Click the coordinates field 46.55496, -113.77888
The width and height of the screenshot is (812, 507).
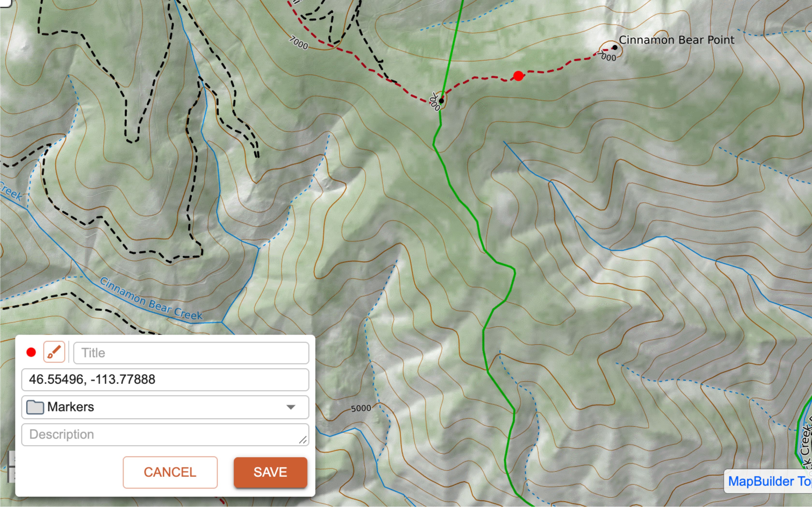tap(165, 380)
